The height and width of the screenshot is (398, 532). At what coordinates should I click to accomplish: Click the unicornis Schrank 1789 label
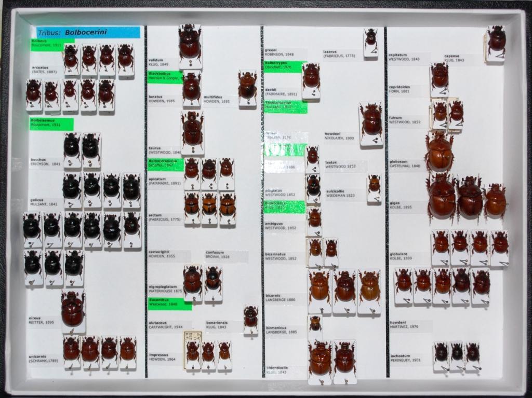pyautogui.click(x=45, y=359)
